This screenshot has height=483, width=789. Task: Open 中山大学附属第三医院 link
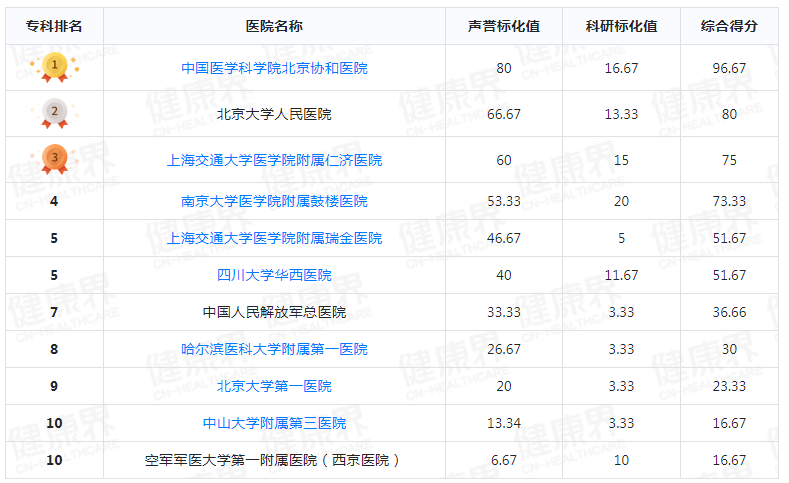click(x=274, y=423)
